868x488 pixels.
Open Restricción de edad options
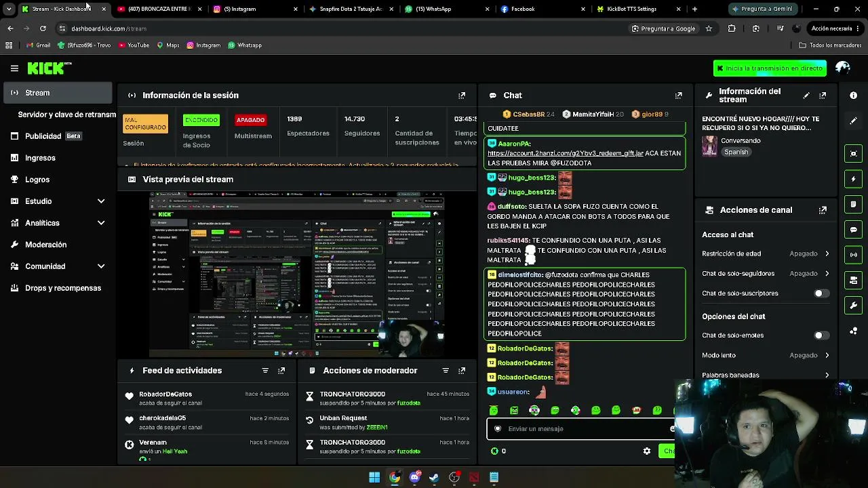766,253
